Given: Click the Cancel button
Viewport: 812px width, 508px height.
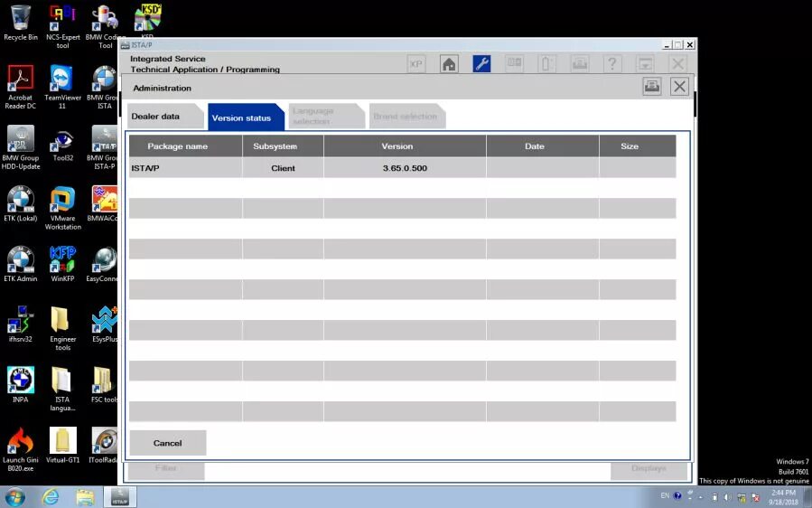Looking at the screenshot, I should [168, 443].
